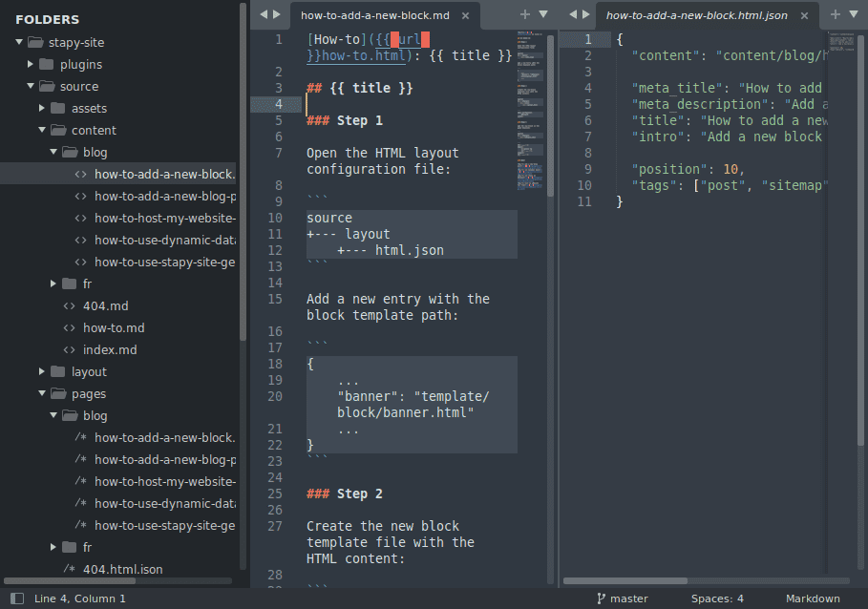Viewport: 868px width, 609px height.
Task: Collapse the stapy-site root folder
Action: coord(19,42)
